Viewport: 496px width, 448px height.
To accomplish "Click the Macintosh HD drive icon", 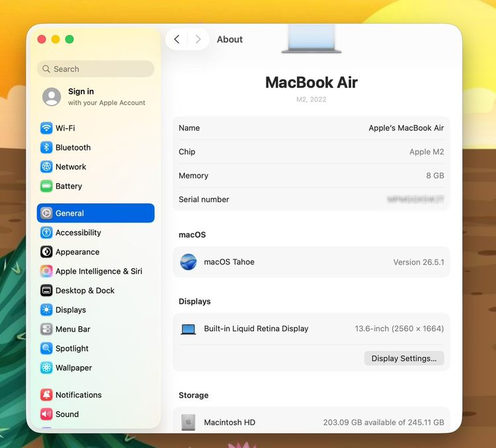I will pyautogui.click(x=188, y=422).
